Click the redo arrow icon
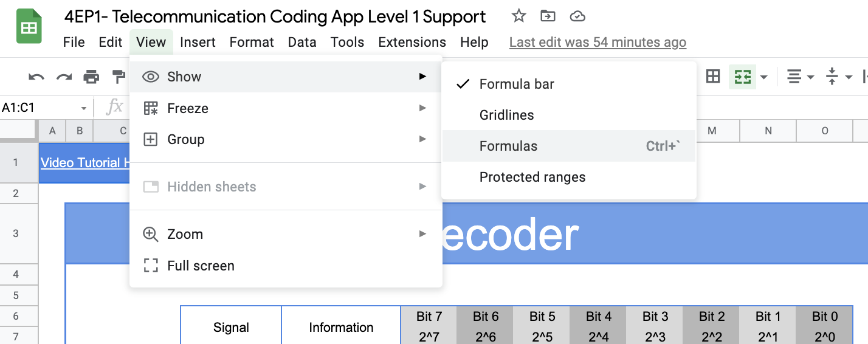The height and width of the screenshot is (344, 868). click(64, 77)
